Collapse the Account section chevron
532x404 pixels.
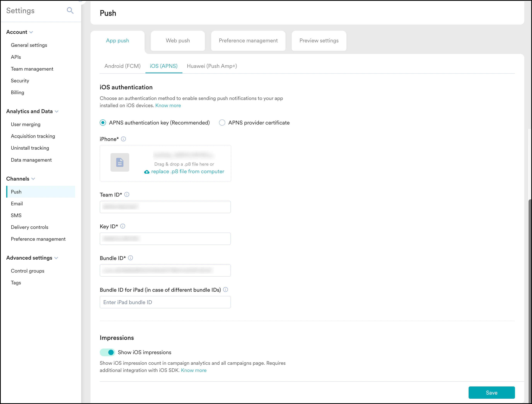(31, 32)
